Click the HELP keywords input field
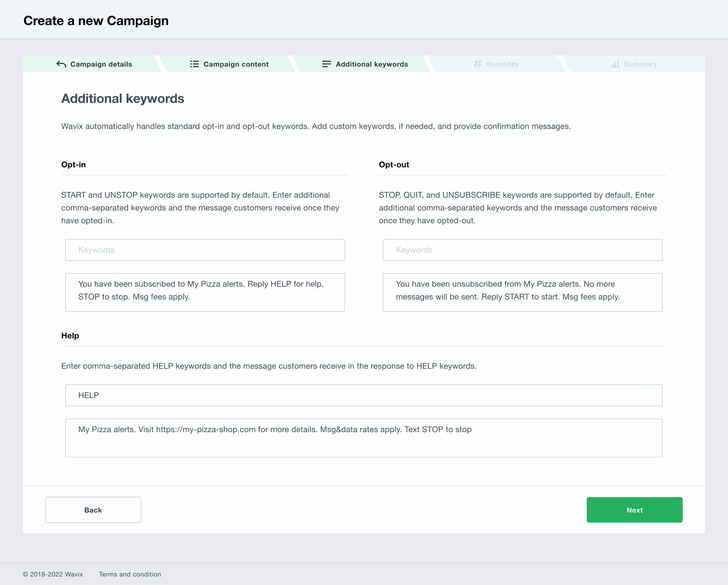Screen dimensions: 728x585 click(x=363, y=395)
